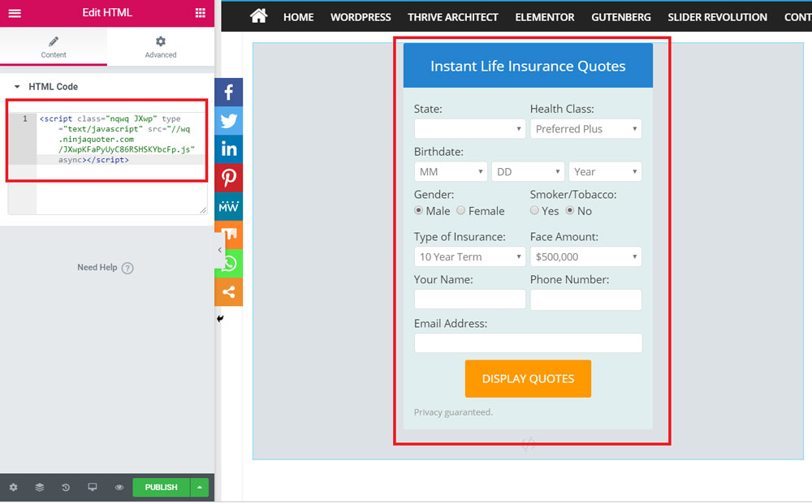812x504 pixels.
Task: Switch to the Advanced tab
Action: pyautogui.click(x=161, y=46)
